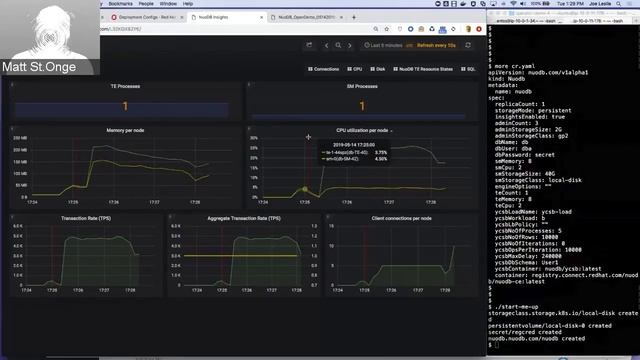640x360 pixels.
Task: Open a new browser tab with plus
Action: 354,17
